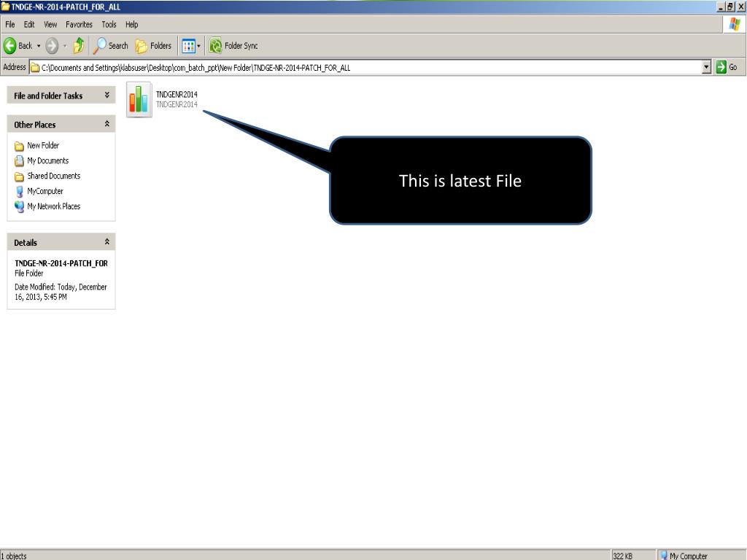Image resolution: width=747 pixels, height=560 pixels.
Task: Open the File menu
Action: pos(10,24)
